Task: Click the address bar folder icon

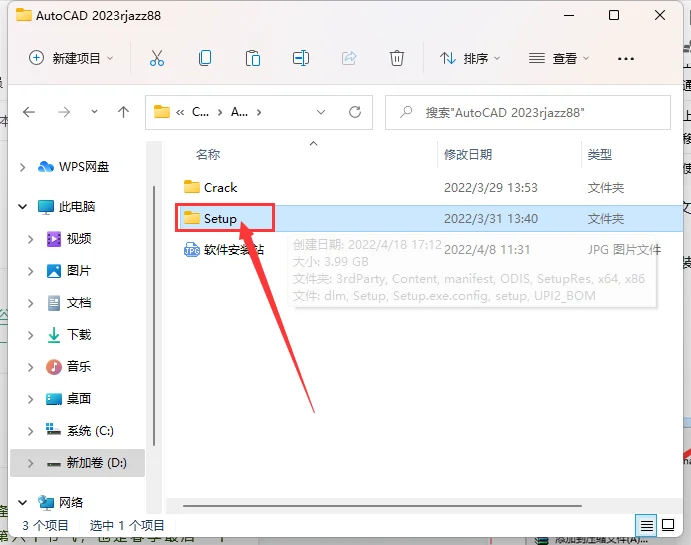Action: (x=162, y=112)
